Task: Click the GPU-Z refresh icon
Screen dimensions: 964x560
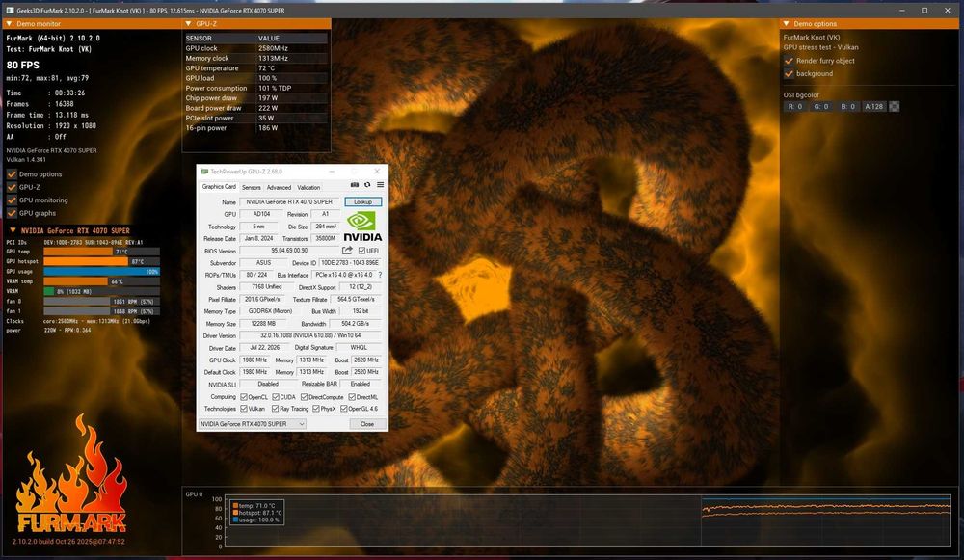Action: [x=367, y=185]
